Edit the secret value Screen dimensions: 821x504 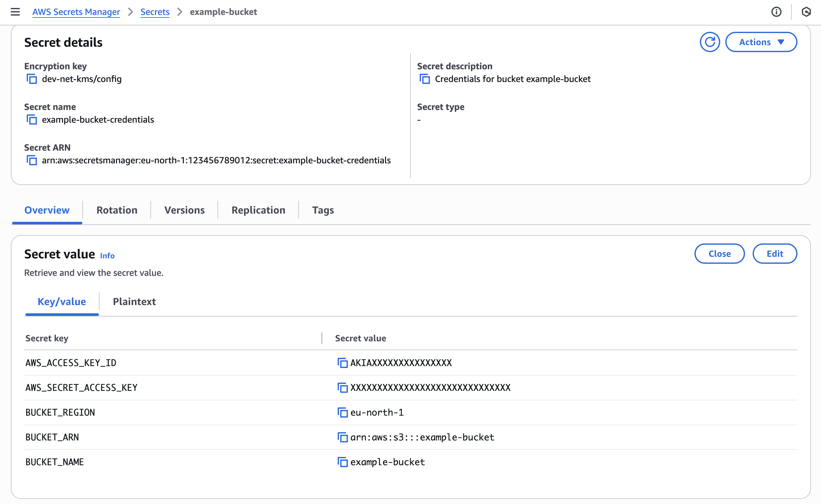coord(774,254)
